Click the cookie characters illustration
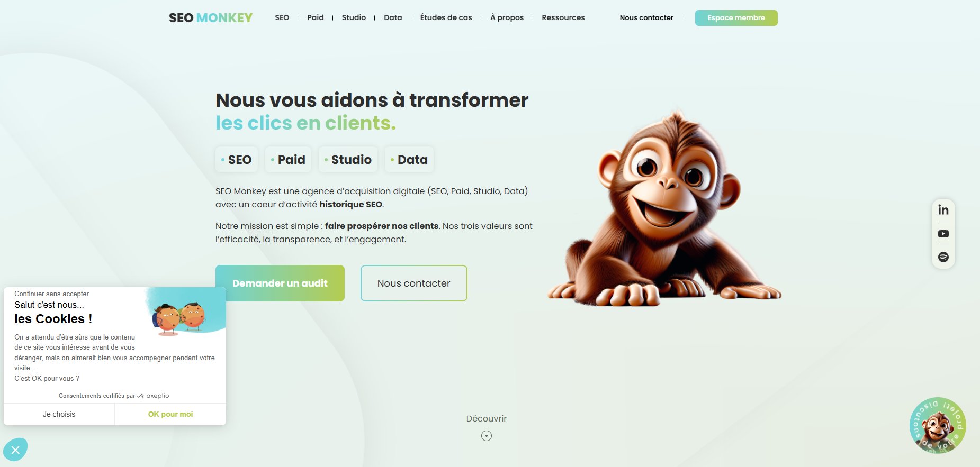This screenshot has width=980, height=467. 178,318
